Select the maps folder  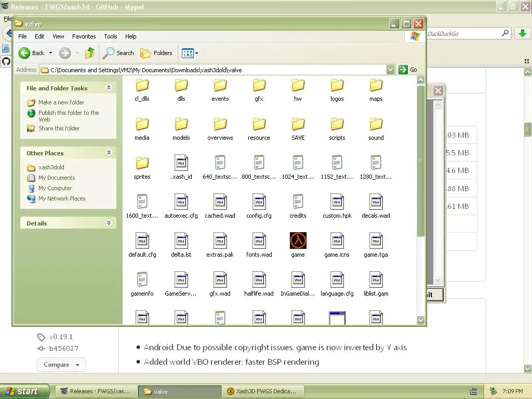pos(376,90)
